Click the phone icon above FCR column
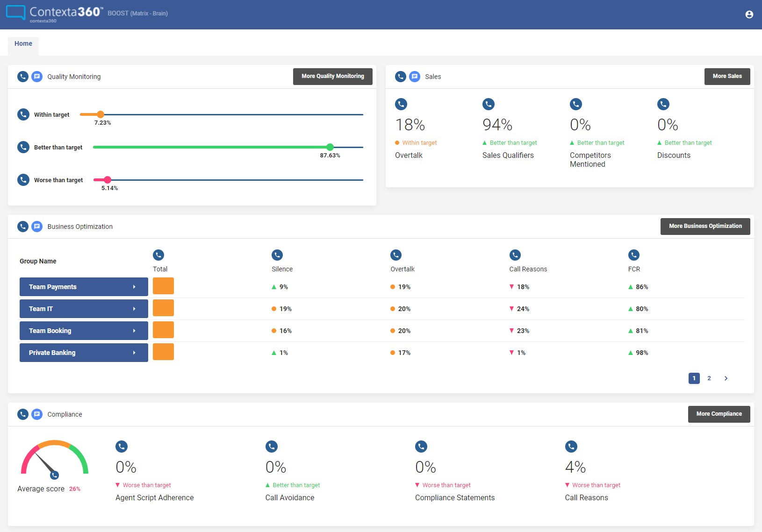Image resolution: width=762 pixels, height=532 pixels. (634, 255)
